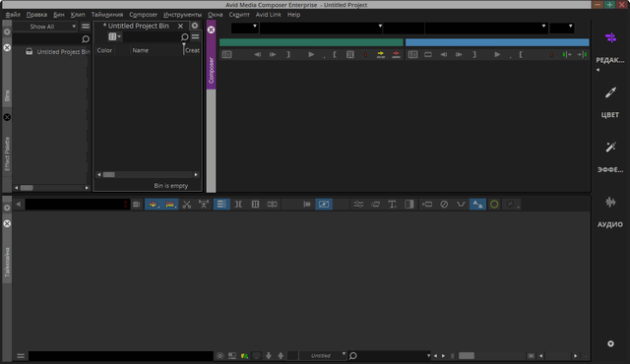Open the timeline fast menu hamburger
This screenshot has width=630, height=364.
point(21,356)
